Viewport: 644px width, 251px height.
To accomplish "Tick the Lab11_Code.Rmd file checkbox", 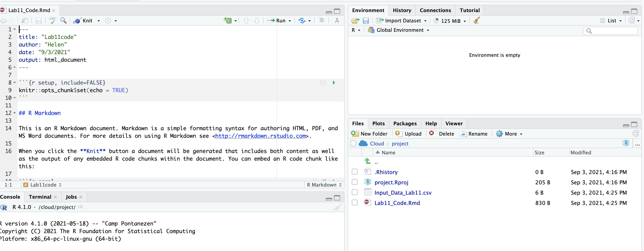I will (x=354, y=202).
